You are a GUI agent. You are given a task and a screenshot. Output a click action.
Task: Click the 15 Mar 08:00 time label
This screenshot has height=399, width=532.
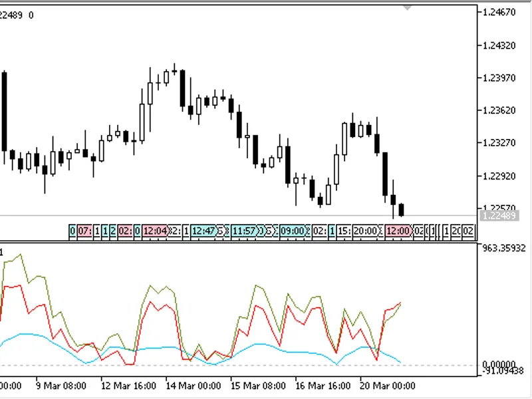[258, 386]
